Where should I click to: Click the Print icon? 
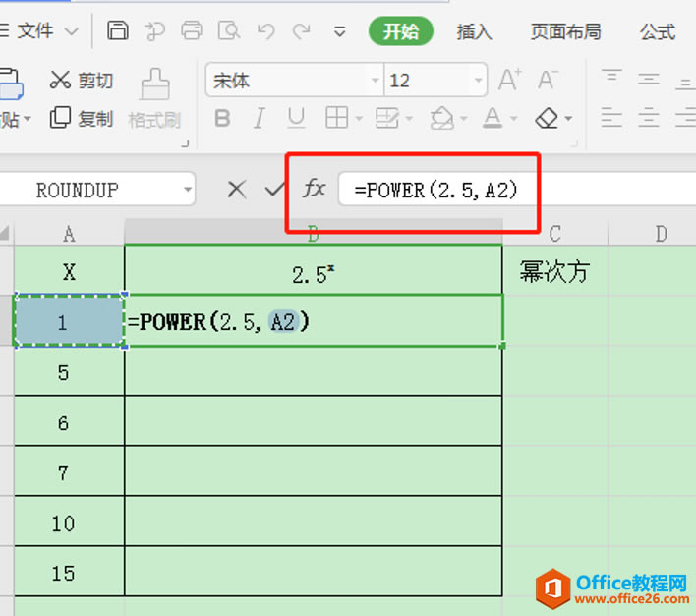(192, 30)
